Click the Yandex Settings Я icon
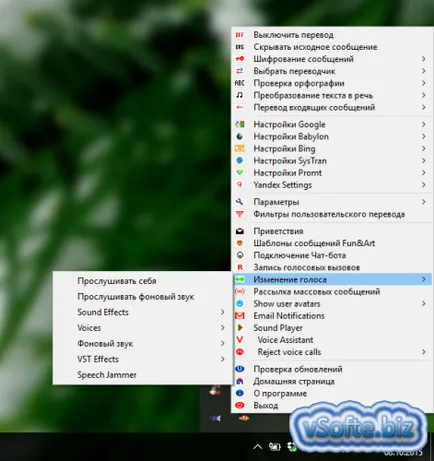This screenshot has height=461, width=434. pyautogui.click(x=240, y=185)
